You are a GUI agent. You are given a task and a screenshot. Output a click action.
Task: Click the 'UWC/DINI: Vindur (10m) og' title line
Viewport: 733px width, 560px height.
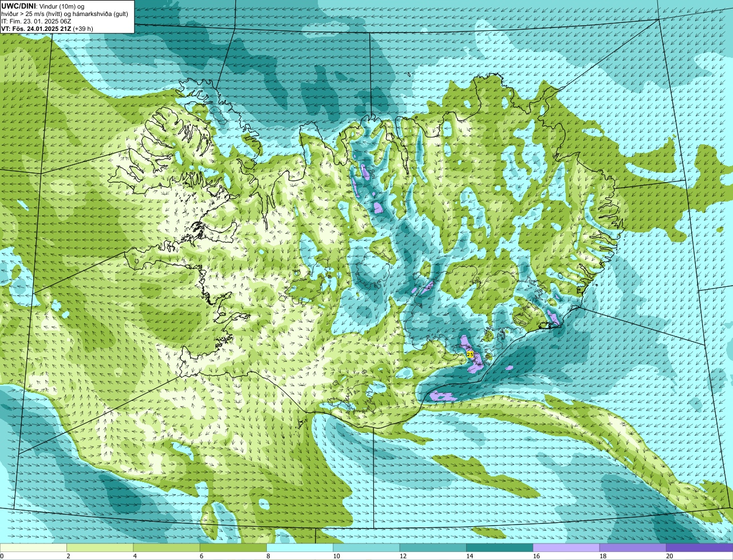[x=42, y=6]
